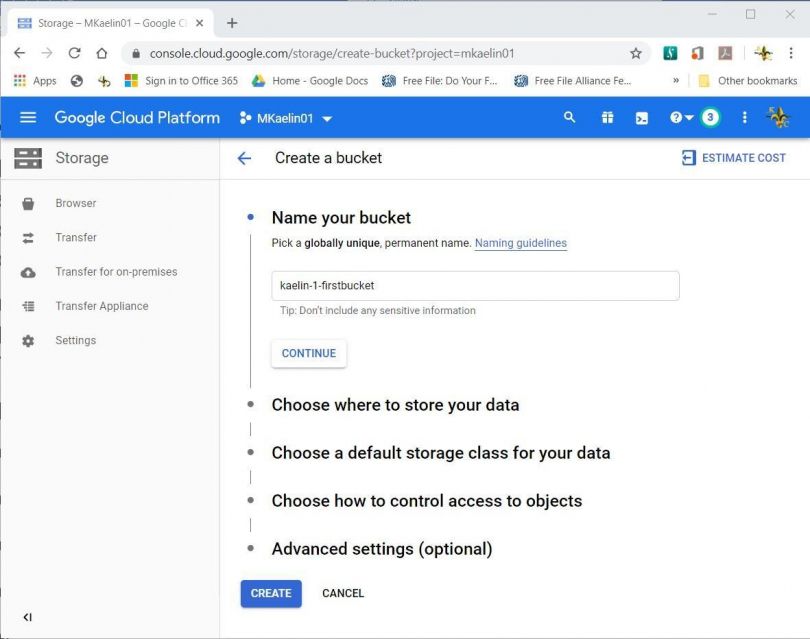The height and width of the screenshot is (639, 810).
Task: Open the Google Cloud products grid
Action: [607, 117]
